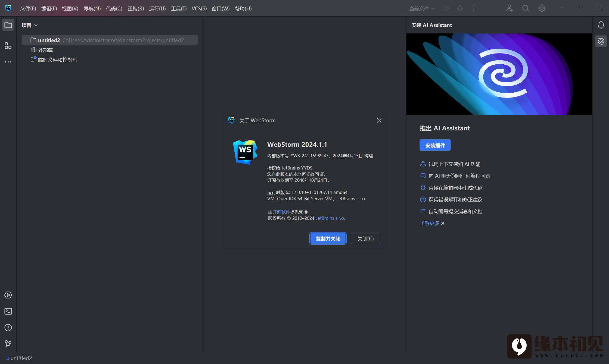This screenshot has width=609, height=364.
Task: Close the About WebStorm dialog with X
Action: point(379,120)
